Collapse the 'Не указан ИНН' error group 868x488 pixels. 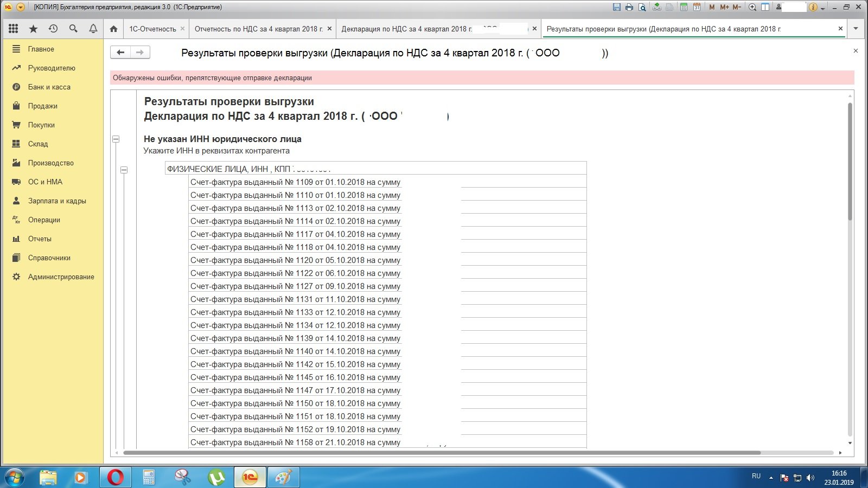tap(116, 139)
